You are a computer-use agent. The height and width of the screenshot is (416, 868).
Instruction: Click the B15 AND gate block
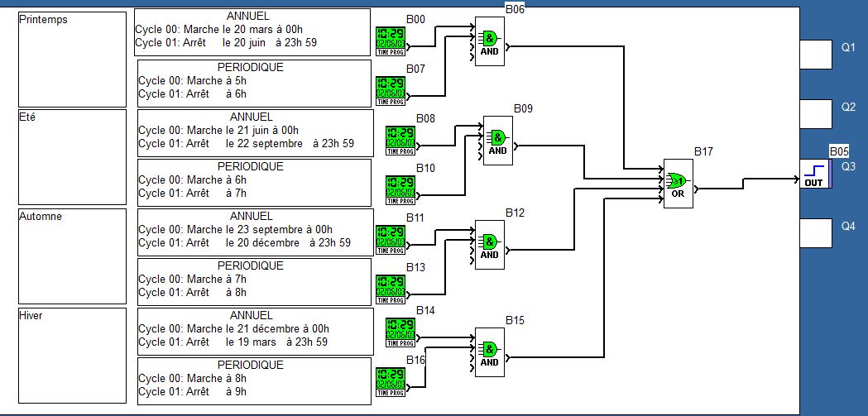[490, 351]
